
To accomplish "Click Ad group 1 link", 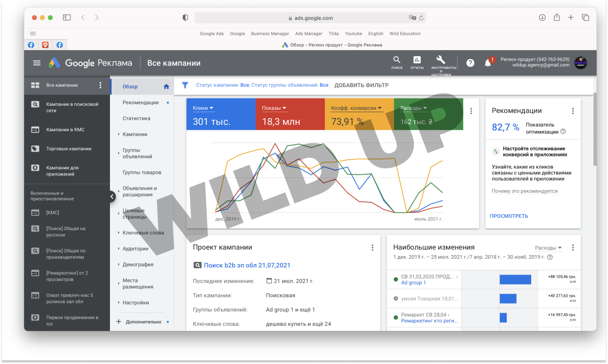I will click(x=414, y=283).
